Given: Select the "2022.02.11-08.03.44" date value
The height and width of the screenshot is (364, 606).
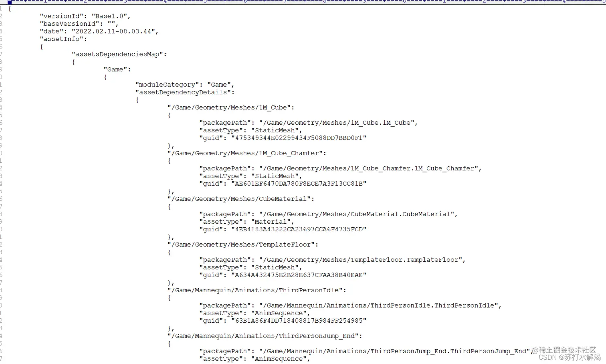Looking at the screenshot, I should tap(113, 32).
